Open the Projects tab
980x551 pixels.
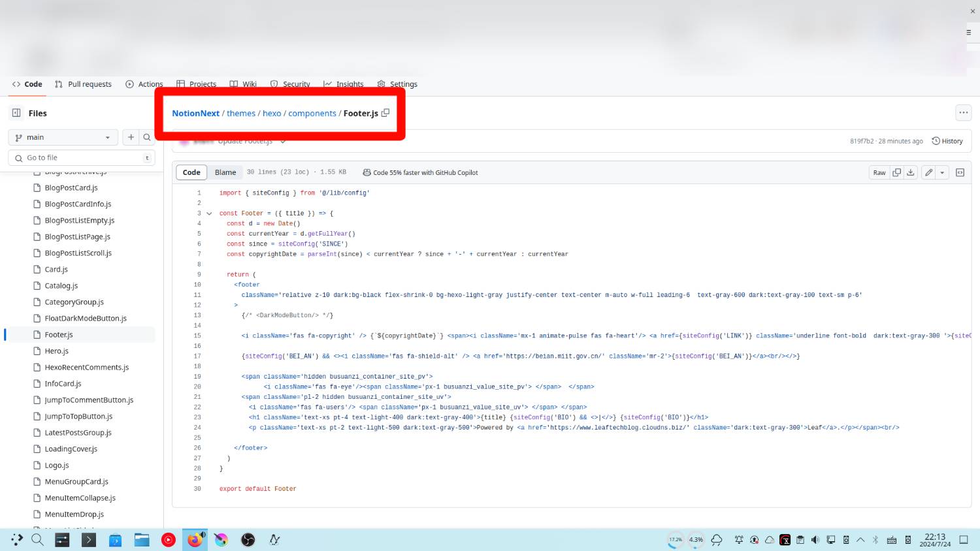coord(197,84)
